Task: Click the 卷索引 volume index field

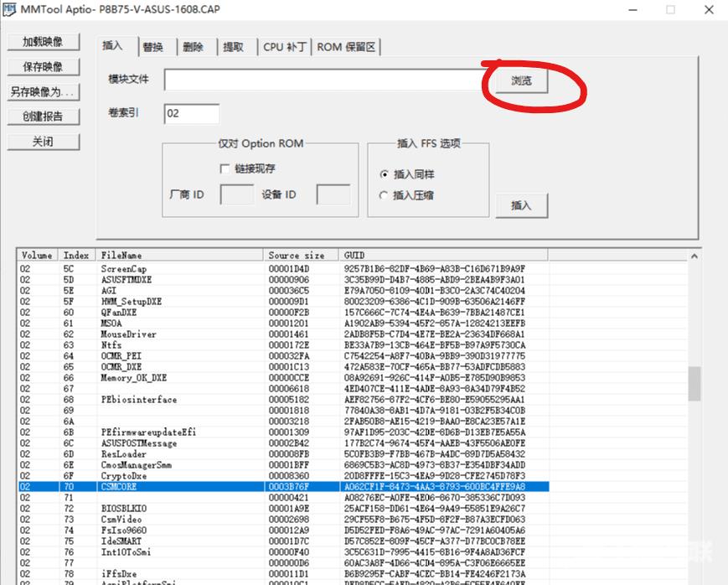Action: click(192, 114)
